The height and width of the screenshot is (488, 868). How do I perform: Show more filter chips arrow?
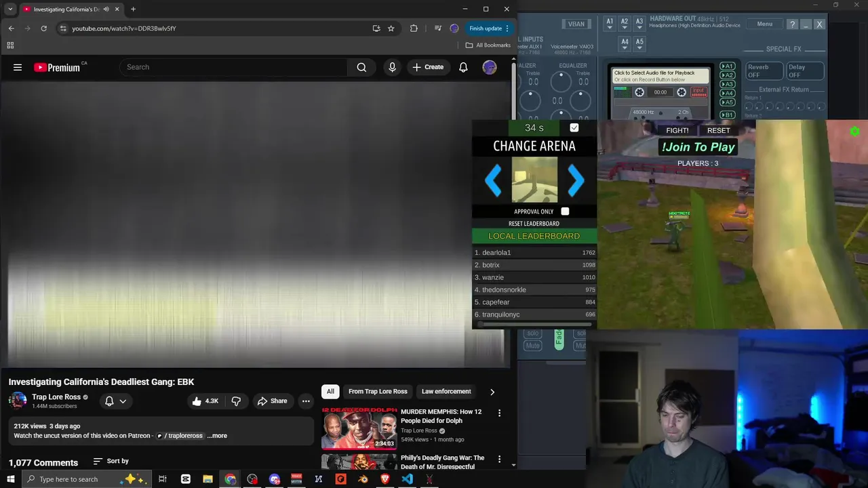pos(492,392)
